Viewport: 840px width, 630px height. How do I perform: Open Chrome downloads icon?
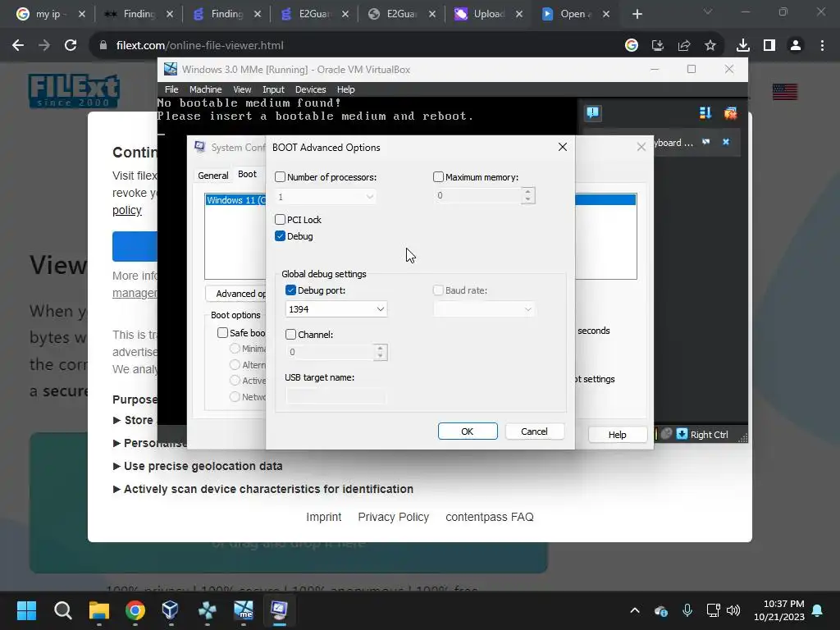(743, 46)
